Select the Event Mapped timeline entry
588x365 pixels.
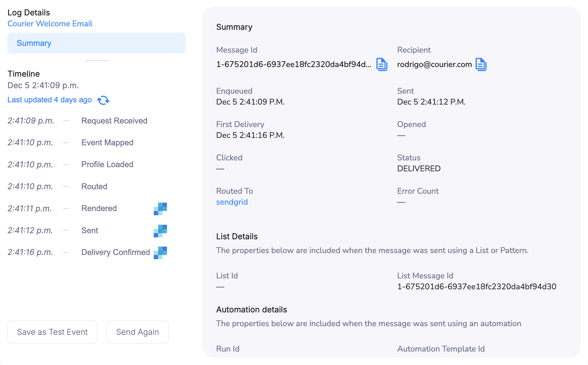107,142
